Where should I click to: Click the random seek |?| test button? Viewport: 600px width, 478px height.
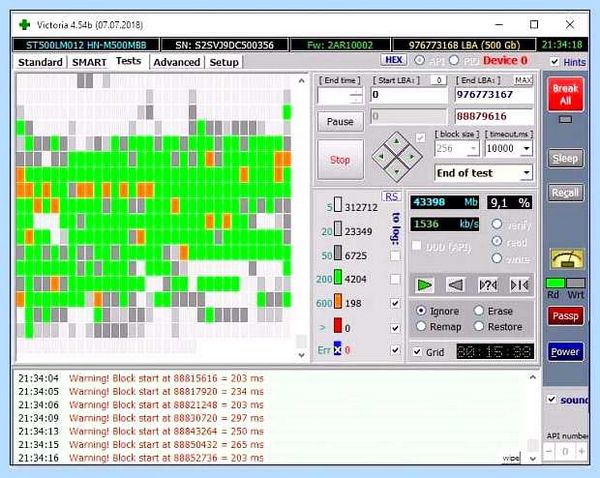(x=488, y=285)
